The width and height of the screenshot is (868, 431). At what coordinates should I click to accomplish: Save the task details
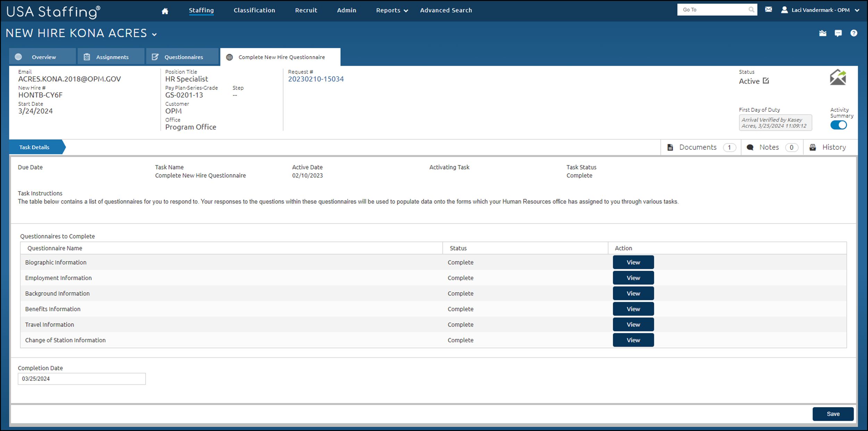point(833,414)
